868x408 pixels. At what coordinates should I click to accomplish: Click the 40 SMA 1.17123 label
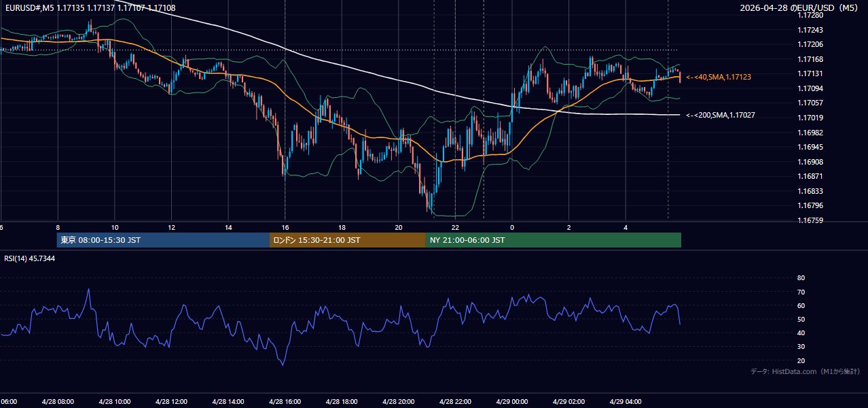pyautogui.click(x=719, y=78)
